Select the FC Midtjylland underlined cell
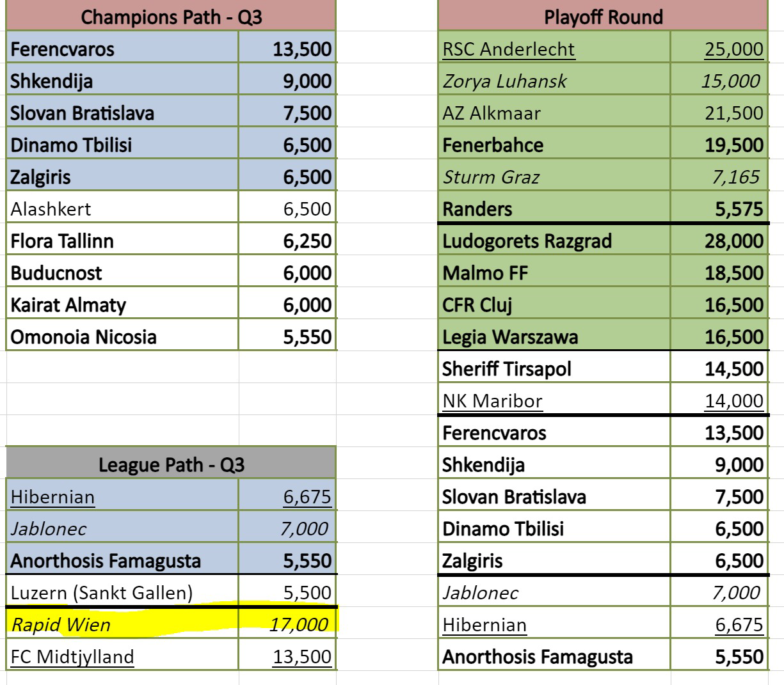The height and width of the screenshot is (685, 784). coord(122,656)
